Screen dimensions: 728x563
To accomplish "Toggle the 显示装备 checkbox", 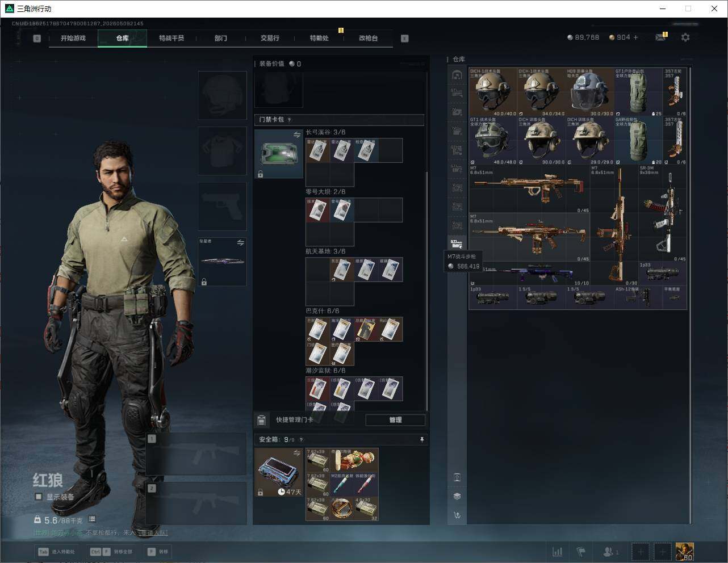I will [39, 497].
